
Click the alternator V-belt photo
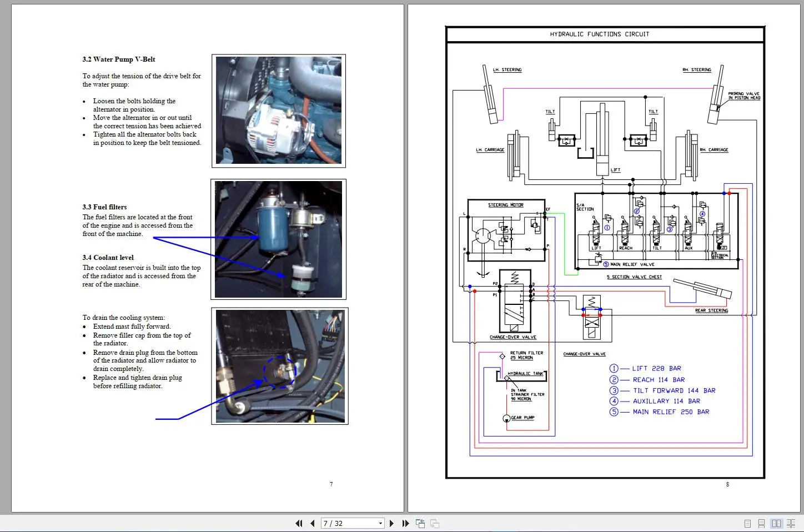click(279, 111)
